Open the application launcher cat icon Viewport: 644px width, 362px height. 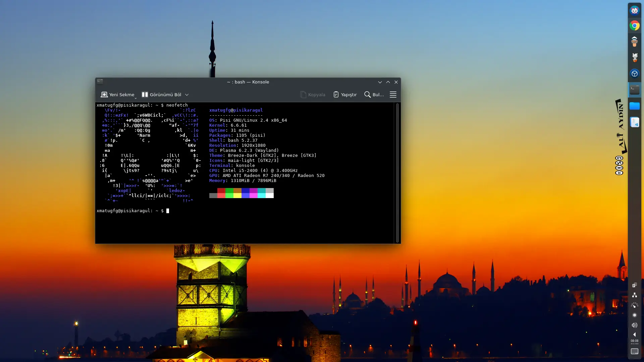coord(634,10)
